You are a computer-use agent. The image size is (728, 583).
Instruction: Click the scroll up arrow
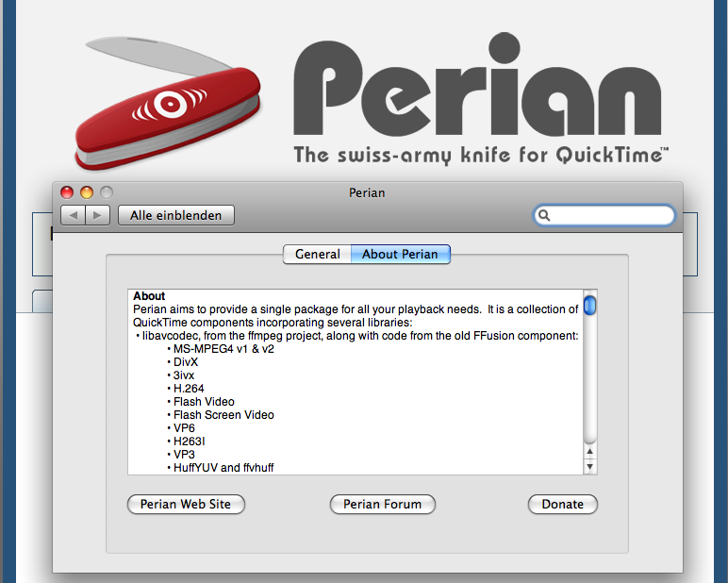click(589, 452)
